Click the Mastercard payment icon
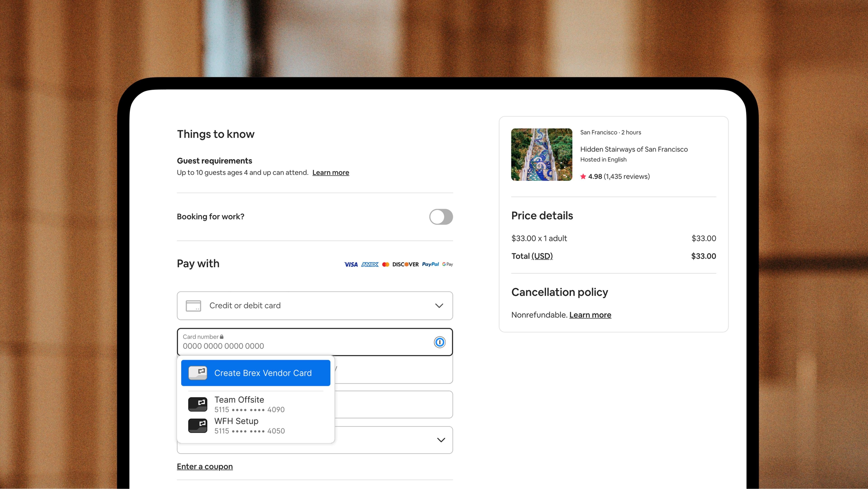The image size is (868, 489). (385, 264)
